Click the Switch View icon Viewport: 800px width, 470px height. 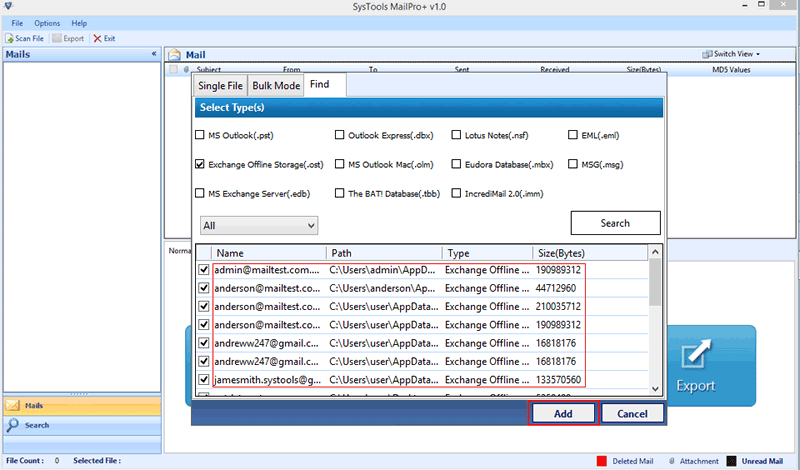point(707,54)
